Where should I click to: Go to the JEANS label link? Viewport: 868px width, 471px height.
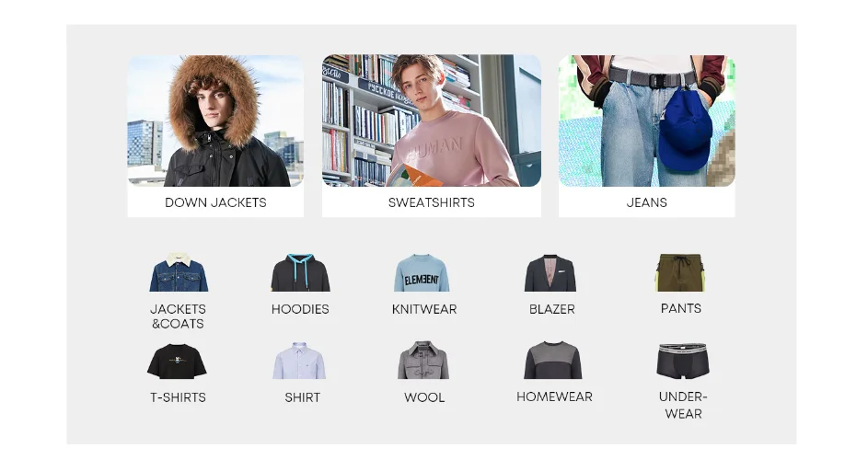(x=646, y=202)
